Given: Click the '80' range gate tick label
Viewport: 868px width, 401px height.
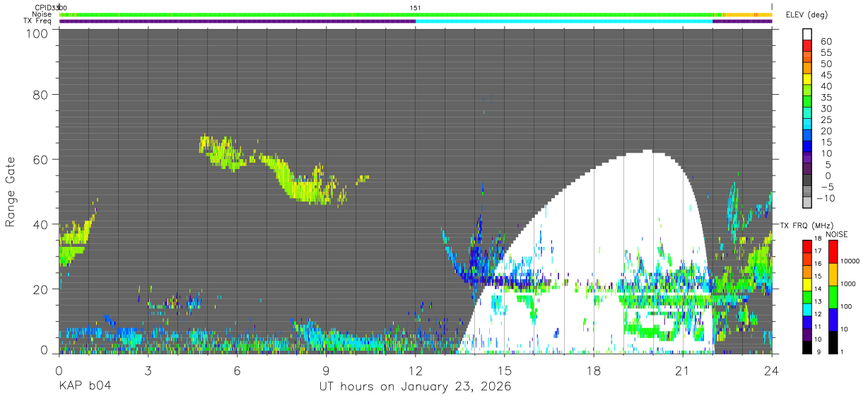Looking at the screenshot, I should [x=40, y=94].
